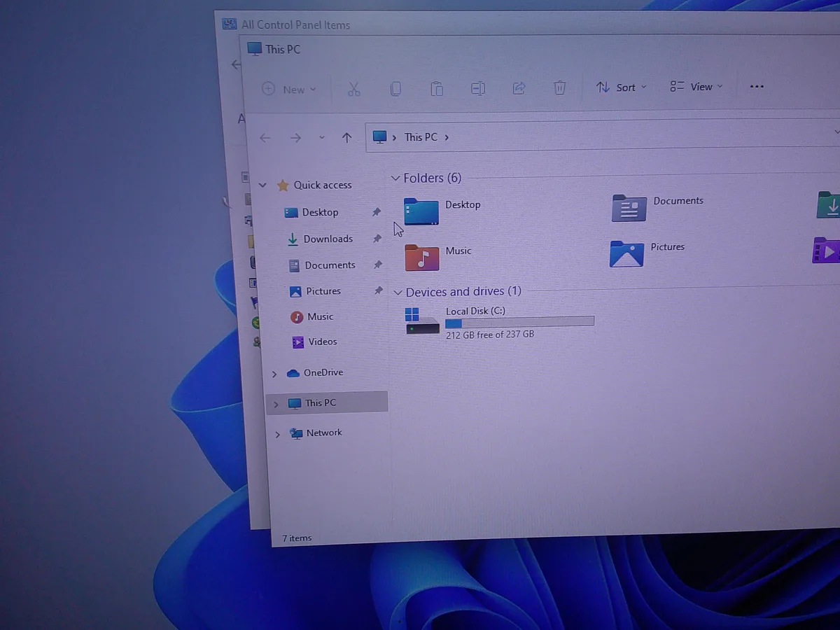Open the See more three-dots menu

[x=757, y=86]
